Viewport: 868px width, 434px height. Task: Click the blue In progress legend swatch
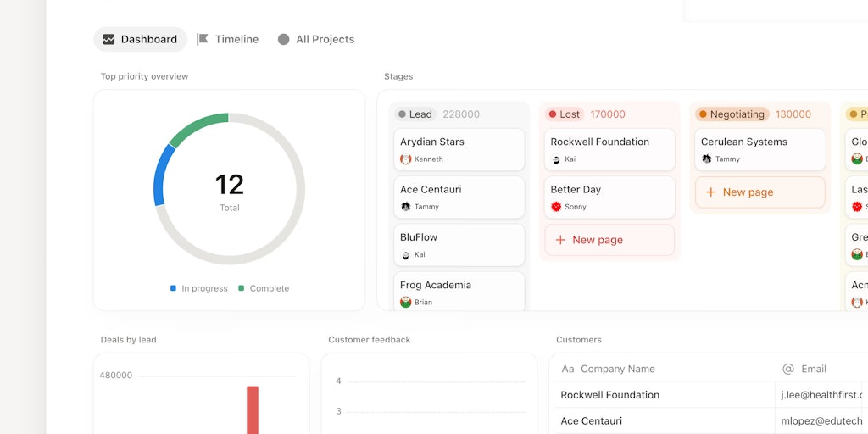tap(173, 288)
